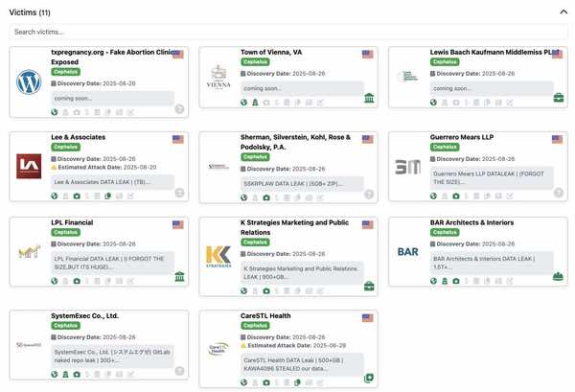
Task: Click WordPress logo on txpregnancy.org card
Action: [x=29, y=81]
